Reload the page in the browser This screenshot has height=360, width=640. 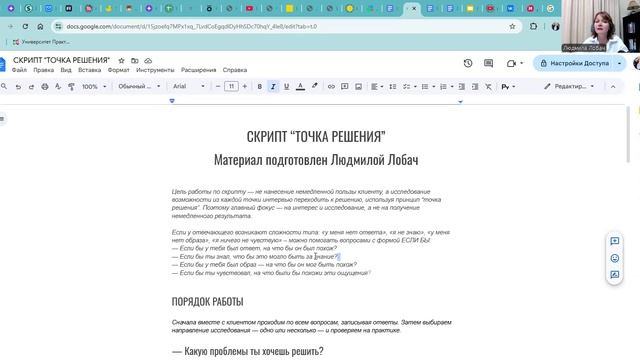tap(25, 27)
